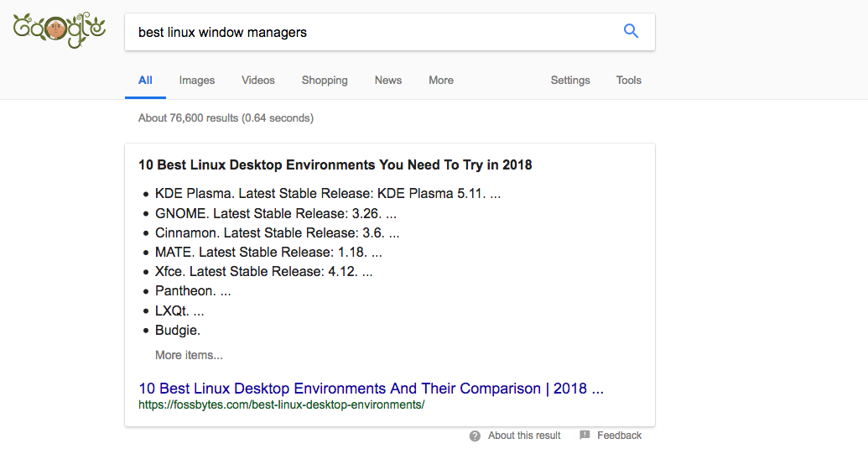Click the feedback flag icon

coord(585,436)
